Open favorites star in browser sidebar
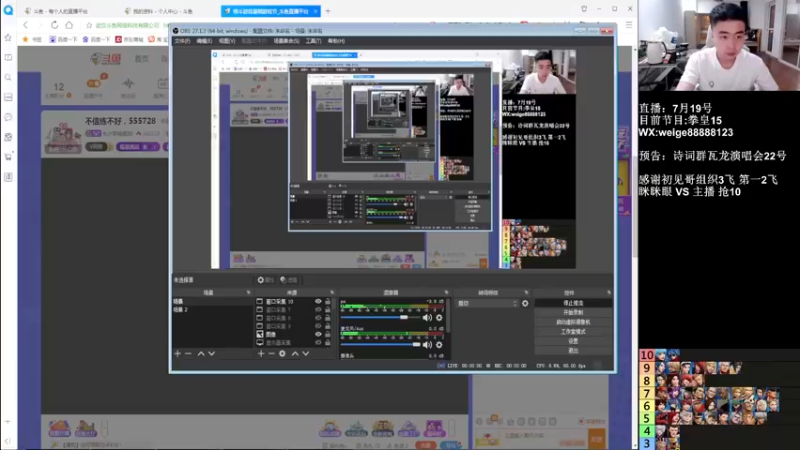800x450 pixels. 8,38
